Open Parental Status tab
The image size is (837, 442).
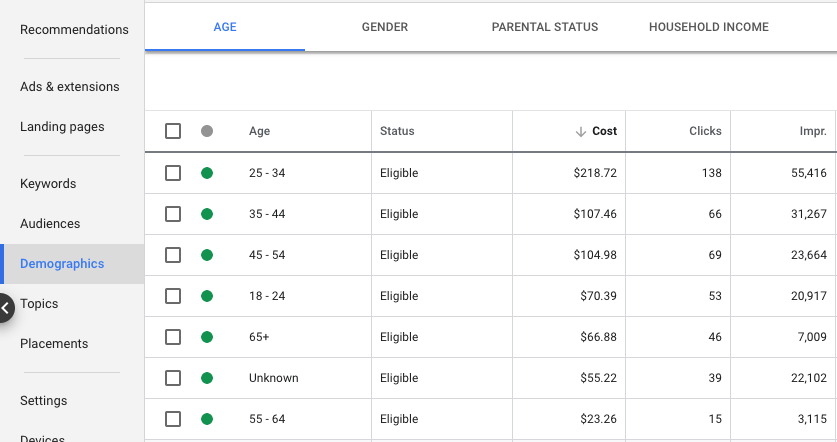[x=545, y=27]
